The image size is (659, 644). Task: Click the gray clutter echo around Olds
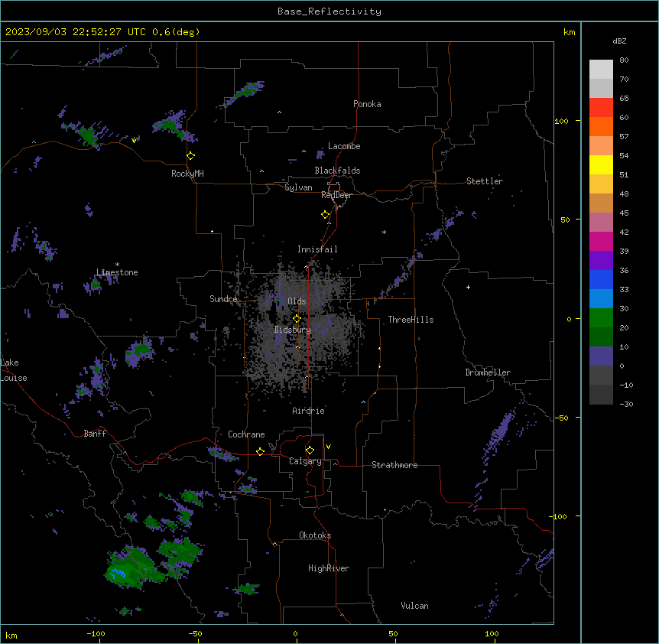tap(304, 328)
